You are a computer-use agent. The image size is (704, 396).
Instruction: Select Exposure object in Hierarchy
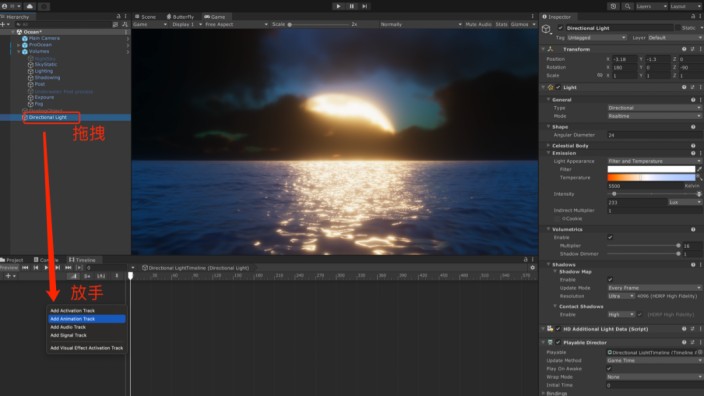[x=44, y=97]
